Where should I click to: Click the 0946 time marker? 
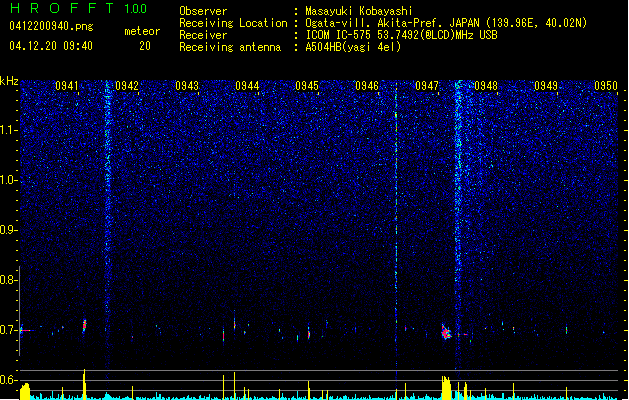[x=367, y=86]
